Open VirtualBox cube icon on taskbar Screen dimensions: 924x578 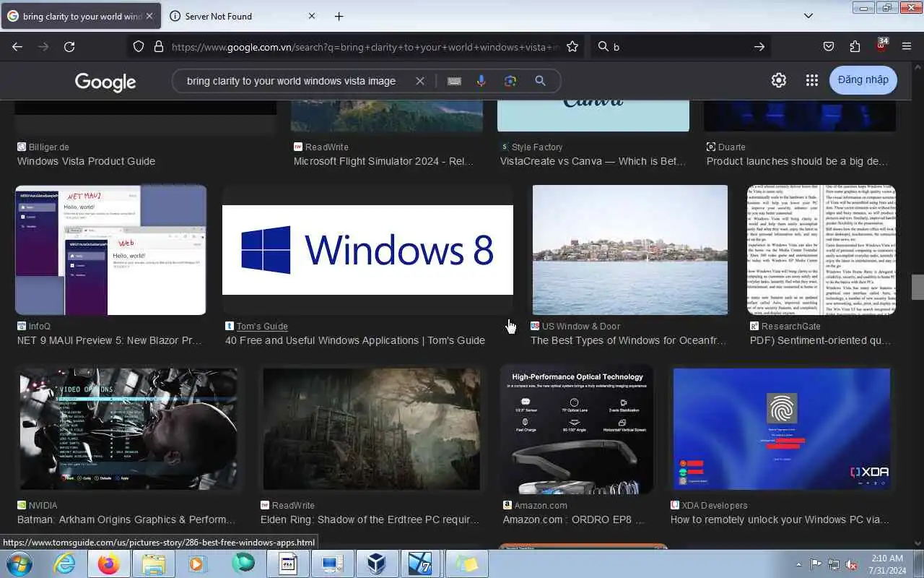click(x=377, y=564)
